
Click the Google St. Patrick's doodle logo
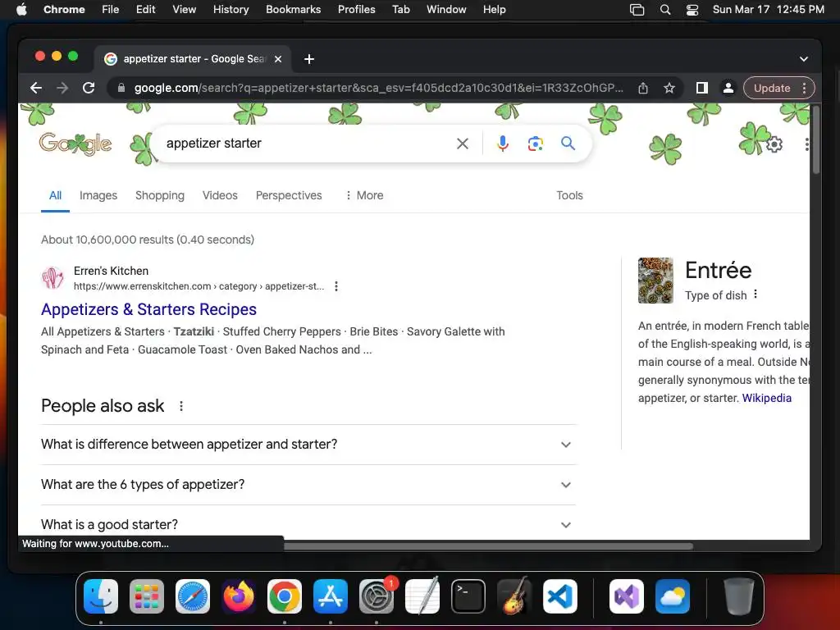[x=75, y=144]
